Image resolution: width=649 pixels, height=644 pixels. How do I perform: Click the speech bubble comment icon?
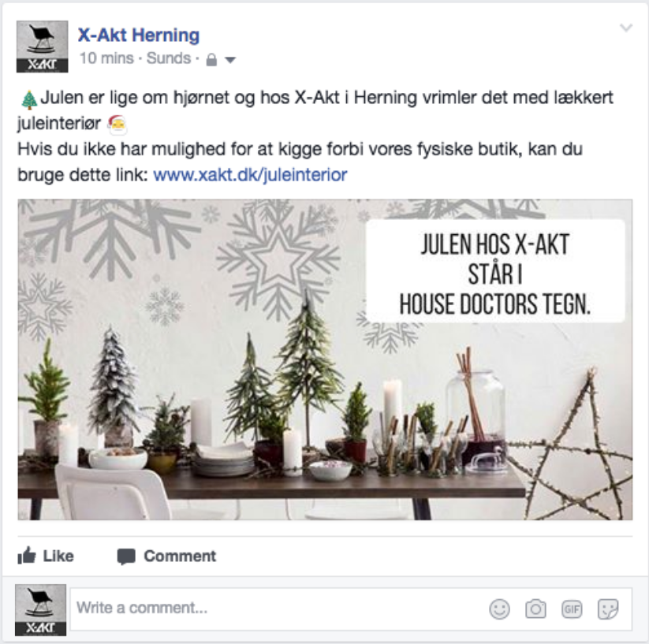[x=126, y=557]
